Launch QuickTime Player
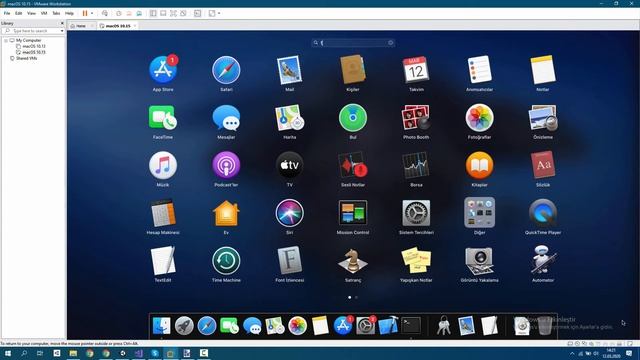 pos(543,213)
